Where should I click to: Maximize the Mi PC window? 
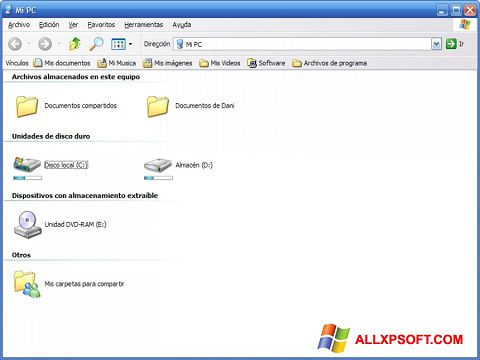456,10
